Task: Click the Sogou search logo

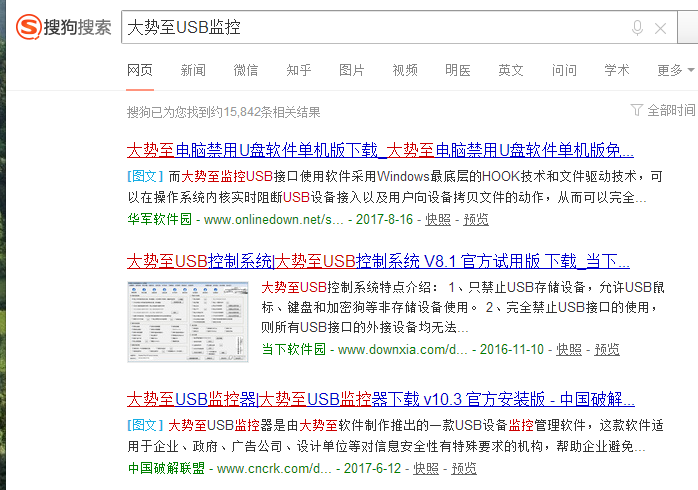Action: (x=64, y=27)
